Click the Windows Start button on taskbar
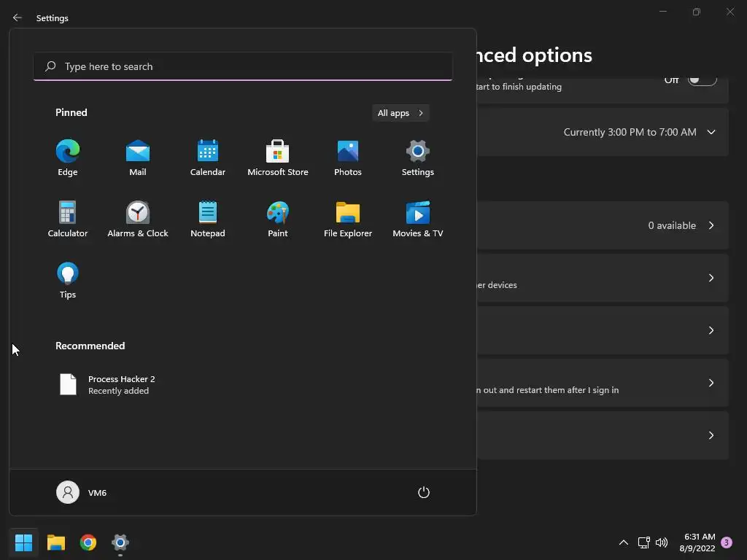Image resolution: width=747 pixels, height=560 pixels. click(x=23, y=542)
